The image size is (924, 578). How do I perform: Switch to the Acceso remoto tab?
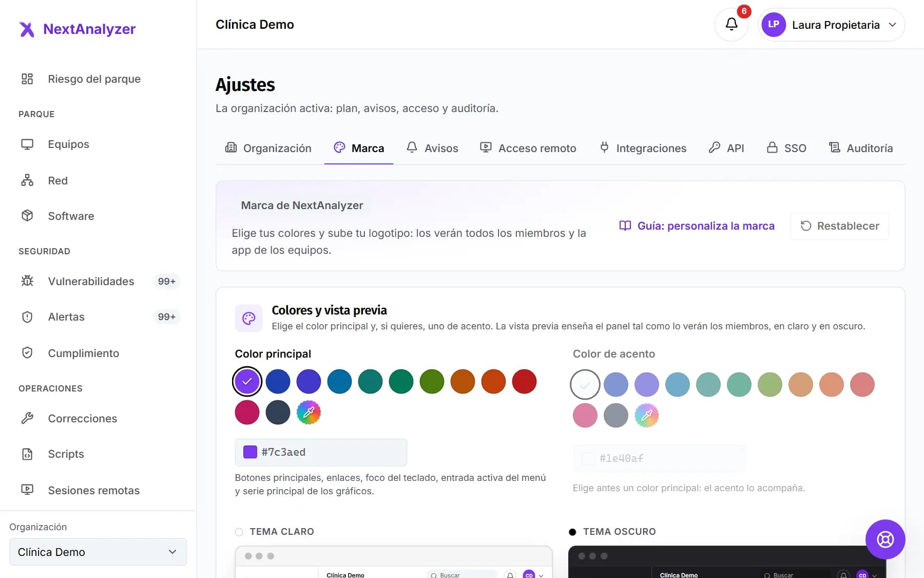point(528,148)
